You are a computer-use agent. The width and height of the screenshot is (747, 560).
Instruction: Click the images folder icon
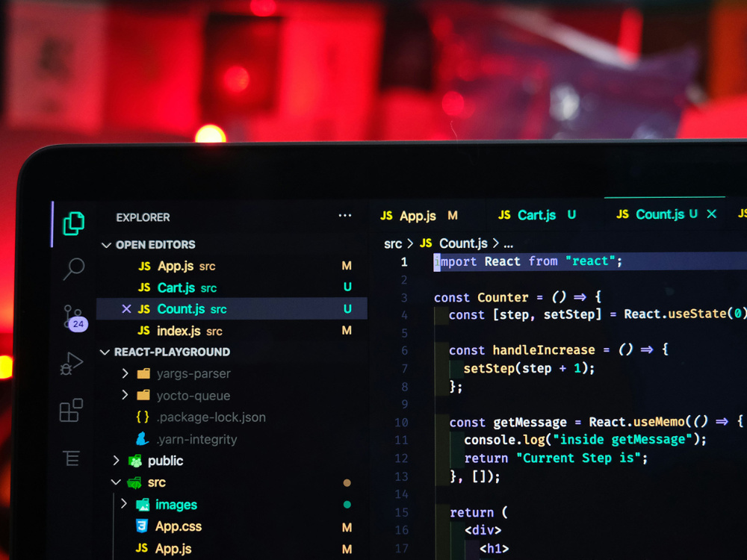pos(143,505)
